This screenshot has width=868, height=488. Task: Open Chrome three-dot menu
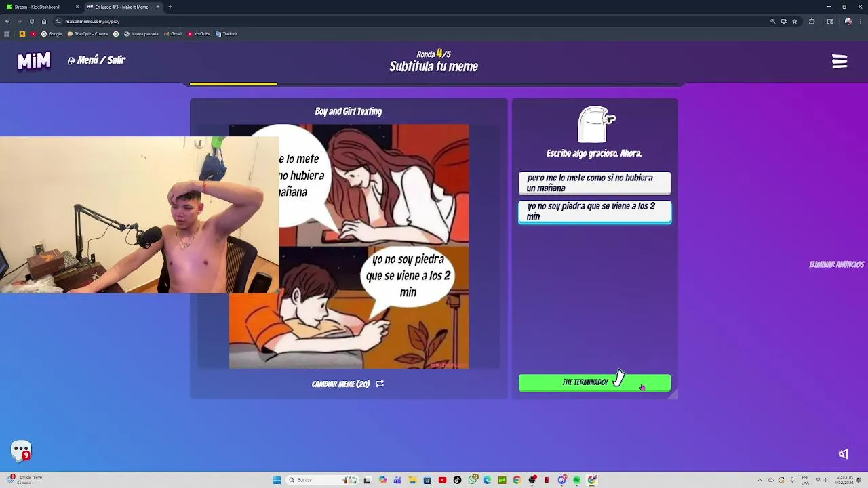861,21
